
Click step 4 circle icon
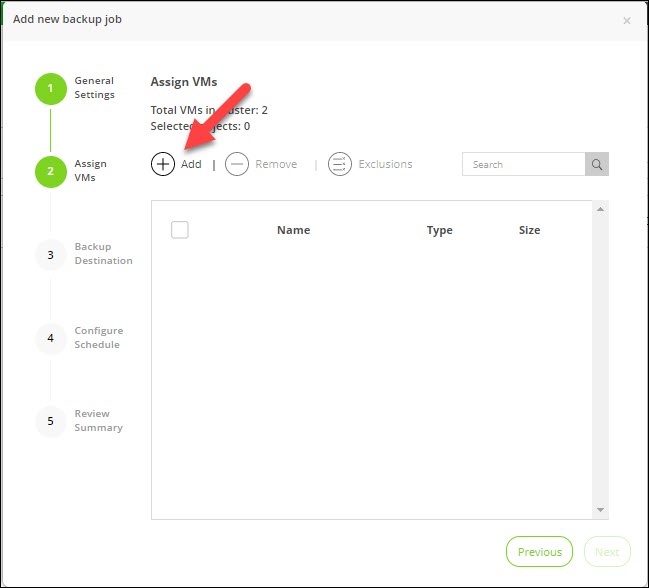click(50, 338)
